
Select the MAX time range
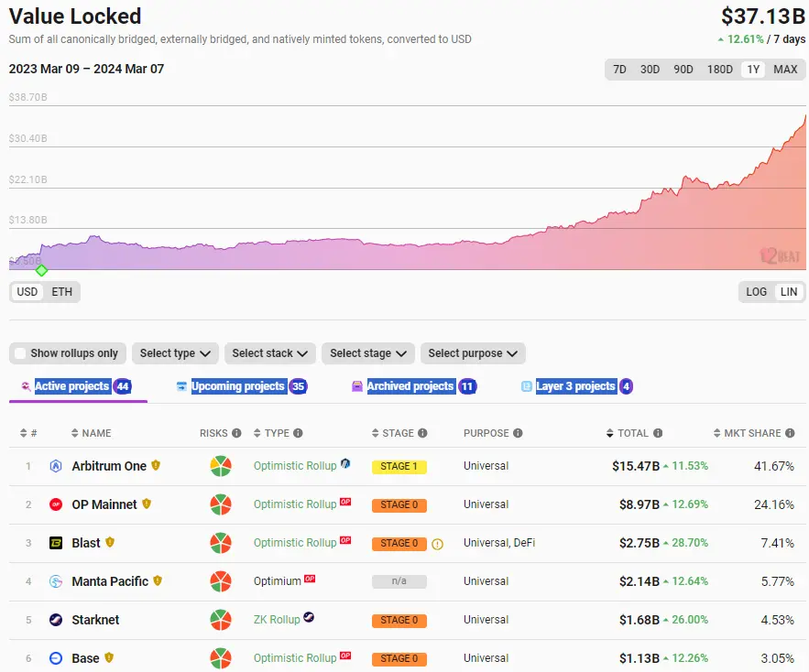click(x=786, y=69)
